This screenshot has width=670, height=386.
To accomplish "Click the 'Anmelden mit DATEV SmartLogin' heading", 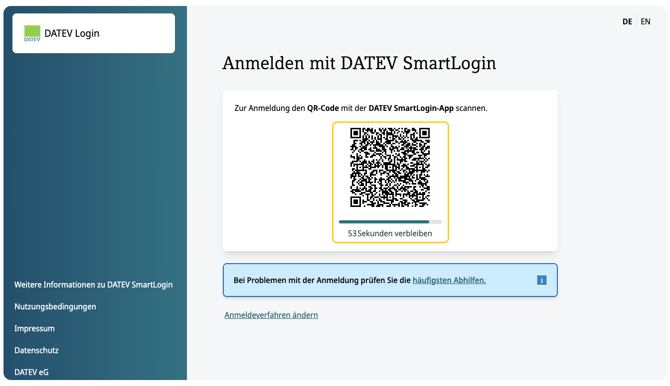I will tap(359, 63).
